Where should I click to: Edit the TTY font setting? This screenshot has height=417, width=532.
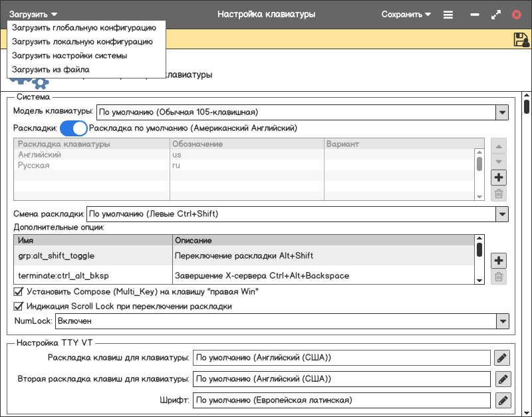pyautogui.click(x=502, y=400)
